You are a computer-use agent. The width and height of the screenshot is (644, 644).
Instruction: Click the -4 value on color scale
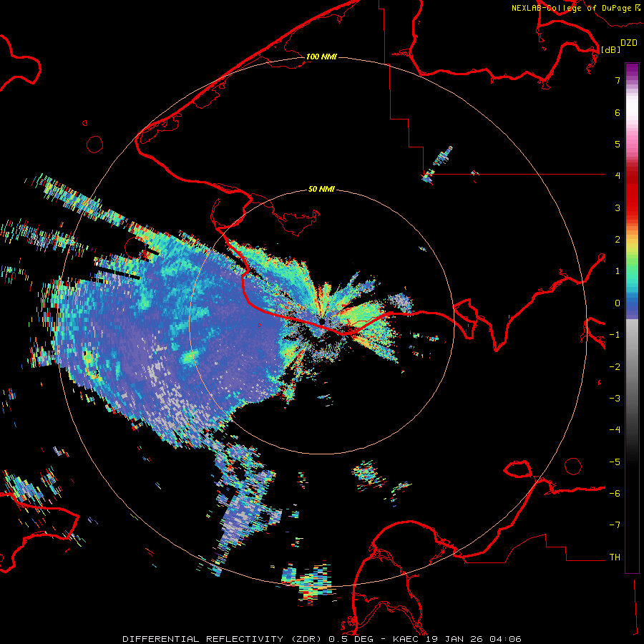615,430
